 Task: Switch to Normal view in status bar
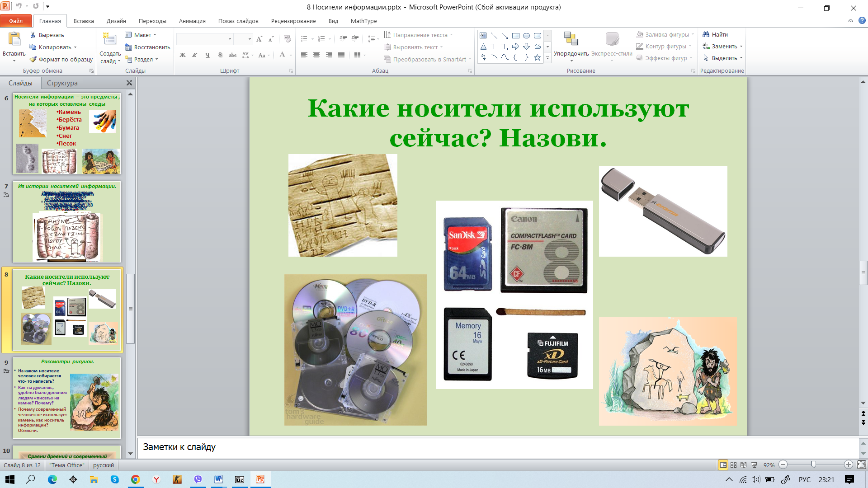tap(723, 465)
